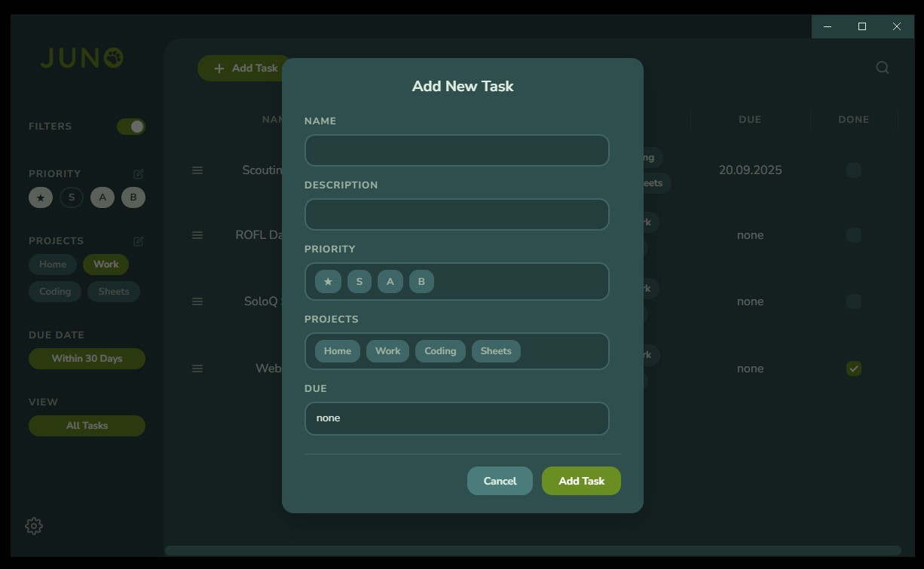
Task: Click the Due field showing none
Action: point(457,418)
